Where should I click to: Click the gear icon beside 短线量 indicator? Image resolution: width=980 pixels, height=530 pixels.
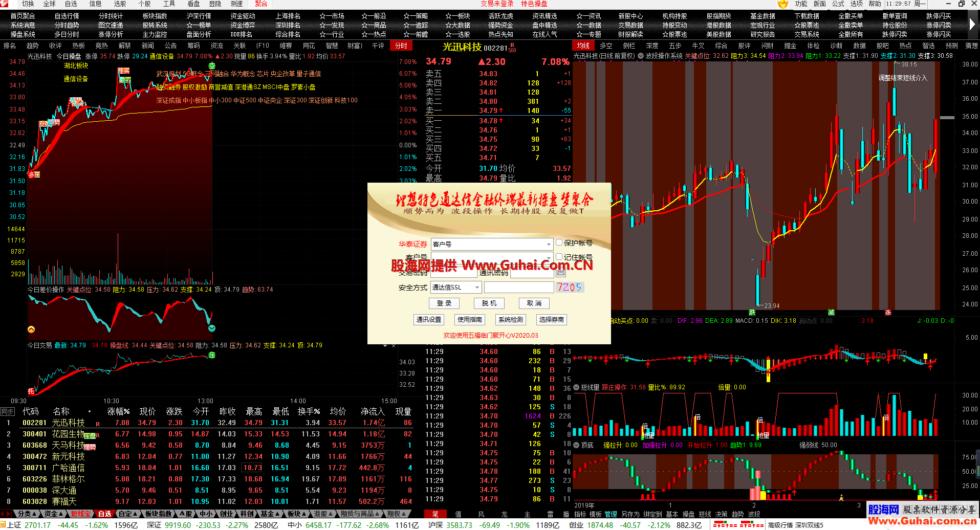click(576, 388)
